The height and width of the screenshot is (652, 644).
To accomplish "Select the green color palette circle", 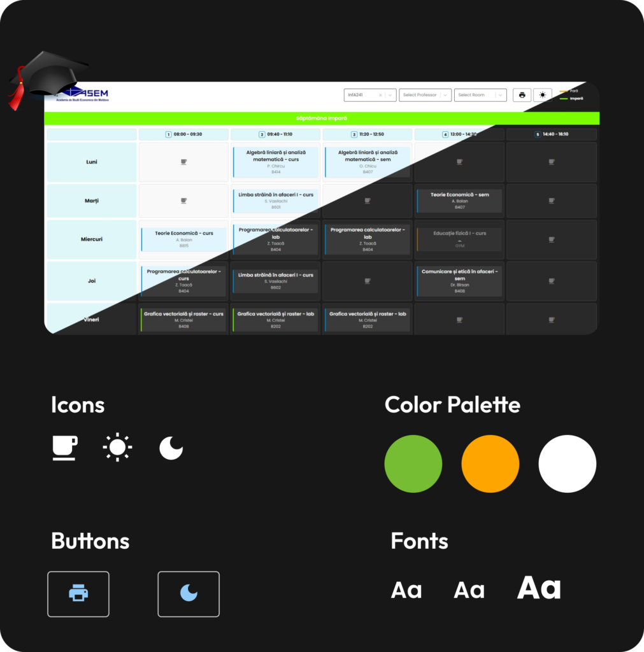I will coord(413,464).
